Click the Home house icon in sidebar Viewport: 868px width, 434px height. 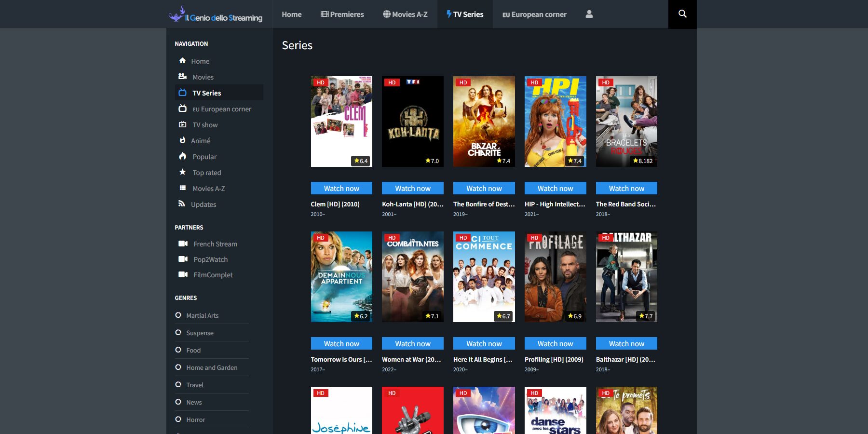pos(182,61)
